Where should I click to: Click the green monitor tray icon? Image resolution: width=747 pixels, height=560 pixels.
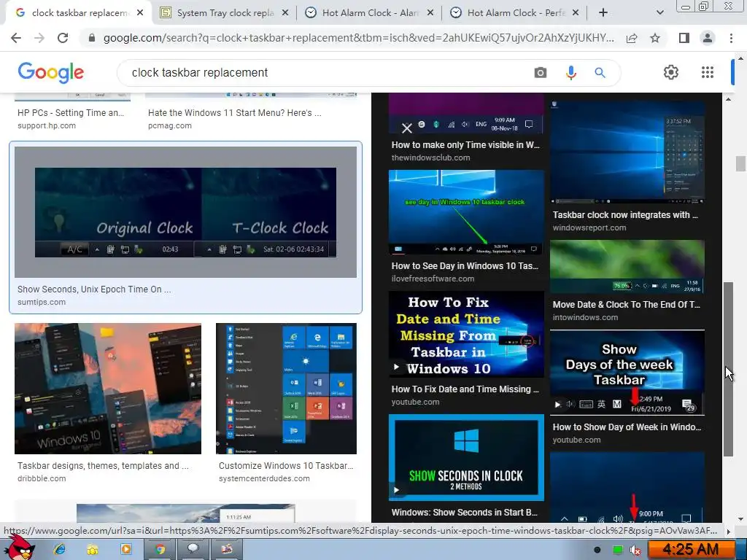coord(617,550)
